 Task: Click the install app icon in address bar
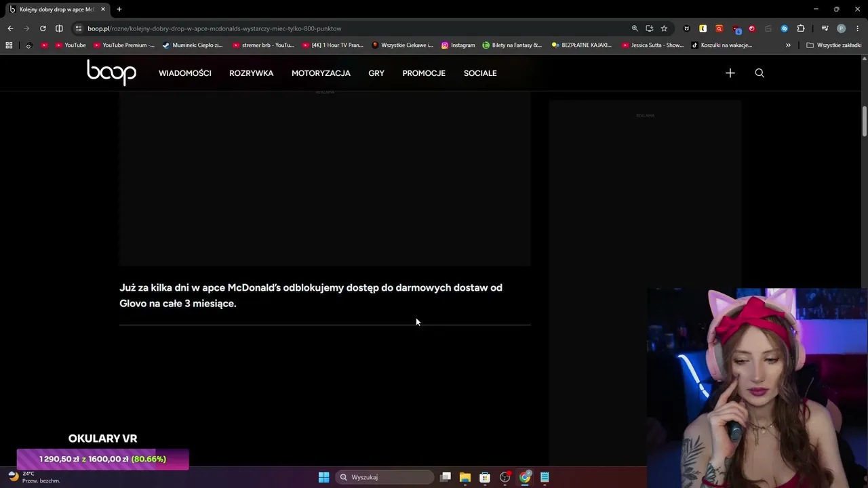[650, 28]
